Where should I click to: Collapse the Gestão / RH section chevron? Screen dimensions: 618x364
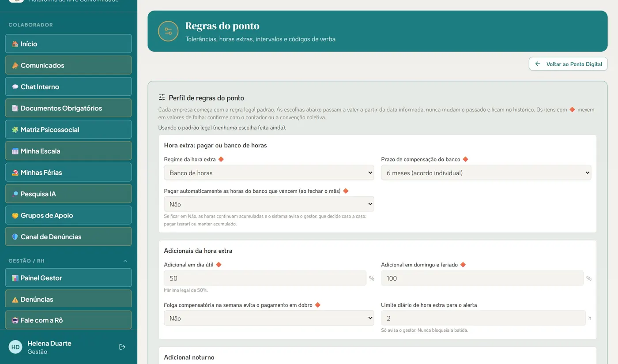pyautogui.click(x=125, y=261)
